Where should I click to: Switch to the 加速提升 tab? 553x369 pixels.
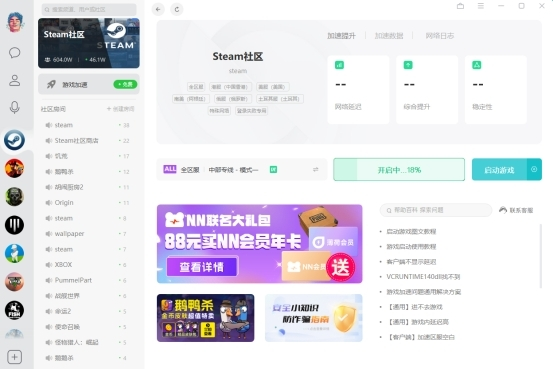tap(341, 36)
